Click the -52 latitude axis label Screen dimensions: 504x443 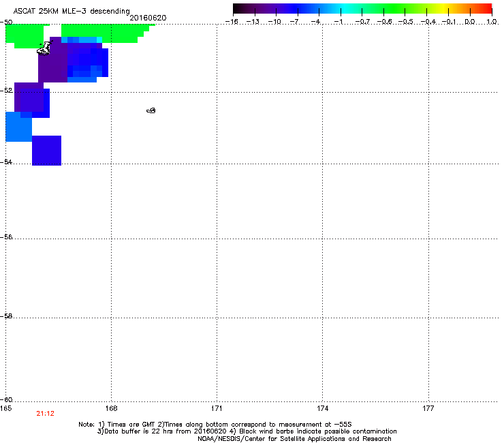coord(6,91)
